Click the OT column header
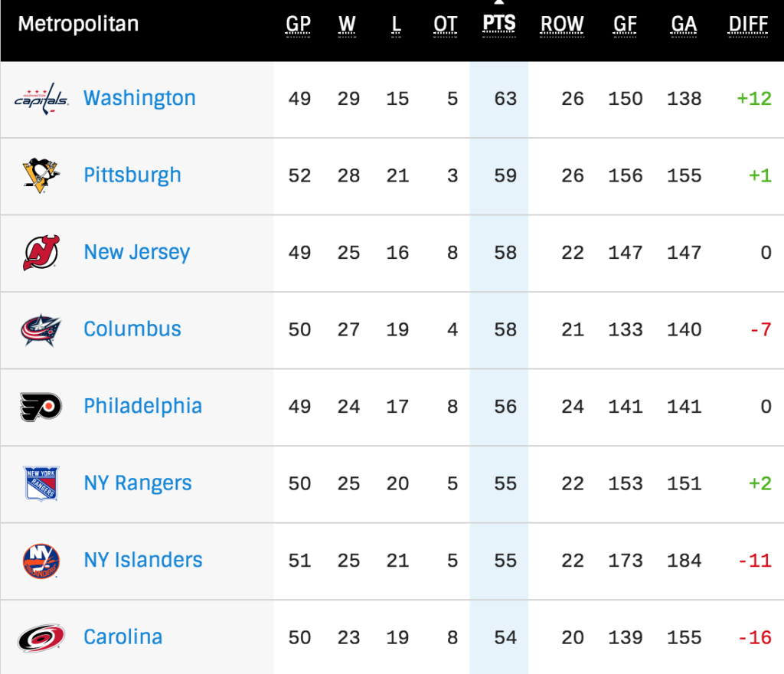Viewport: 784px width, 674px height. (x=446, y=25)
